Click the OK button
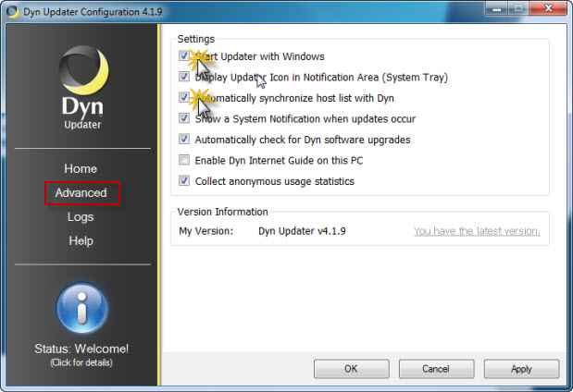Screen dimensions: 573x392 click(x=351, y=369)
